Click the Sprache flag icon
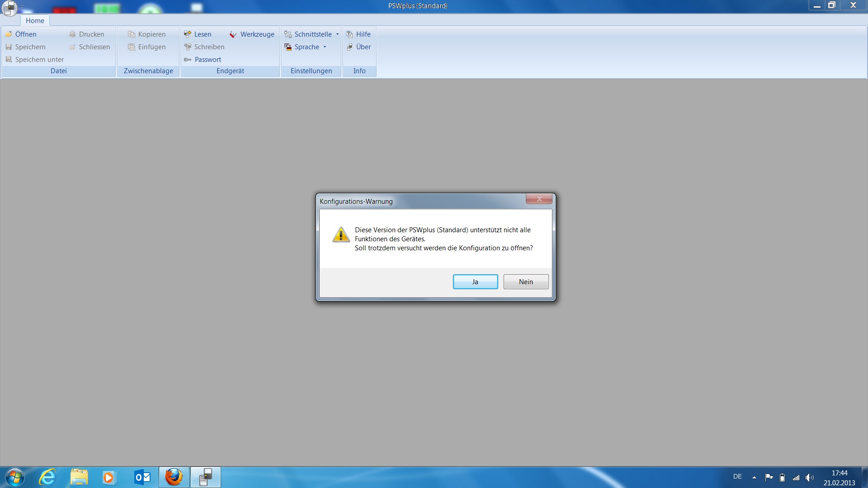 tap(288, 47)
